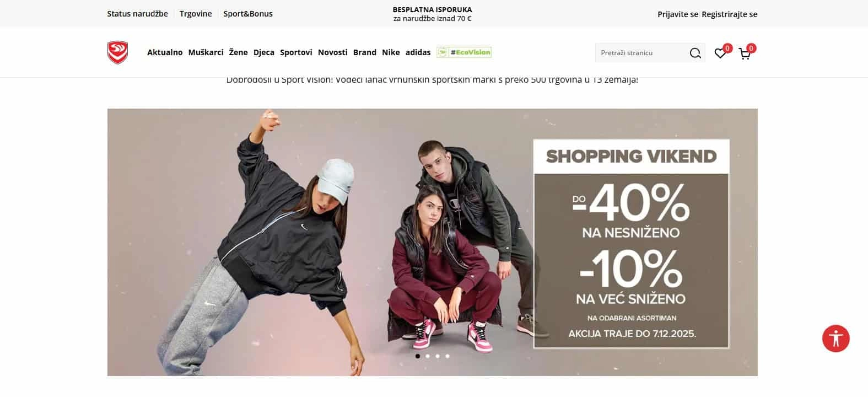Screen dimensions: 868x397
Task: Click the Registrirajte se link
Action: coord(729,14)
